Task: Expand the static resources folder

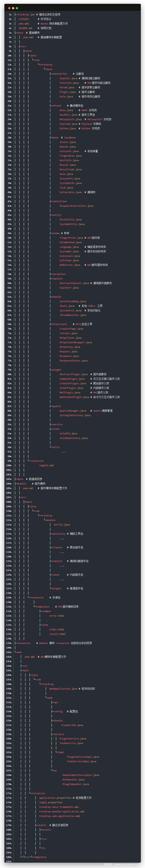Action: (42, 825)
